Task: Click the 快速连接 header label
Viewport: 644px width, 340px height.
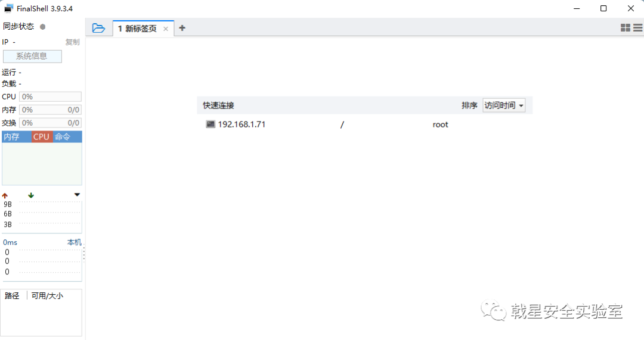Action: point(218,105)
